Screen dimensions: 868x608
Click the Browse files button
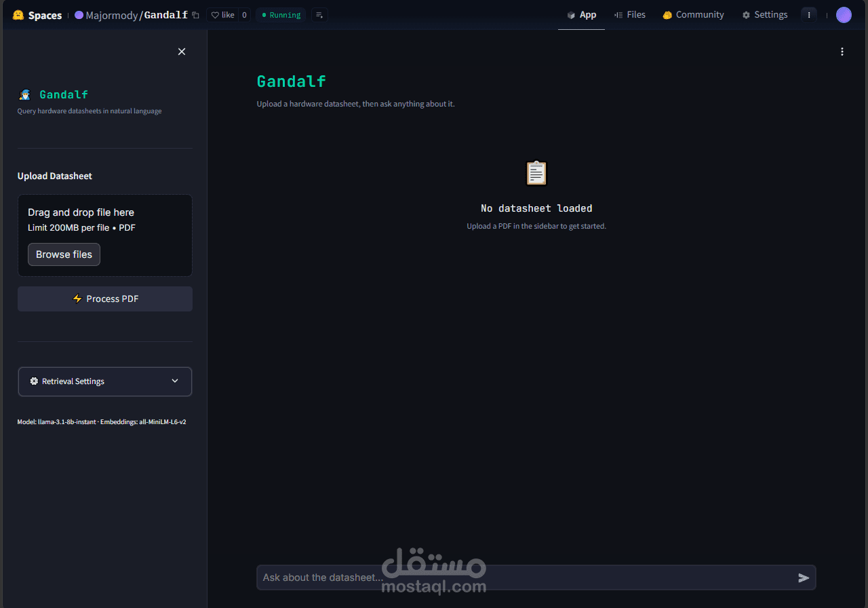(x=64, y=254)
